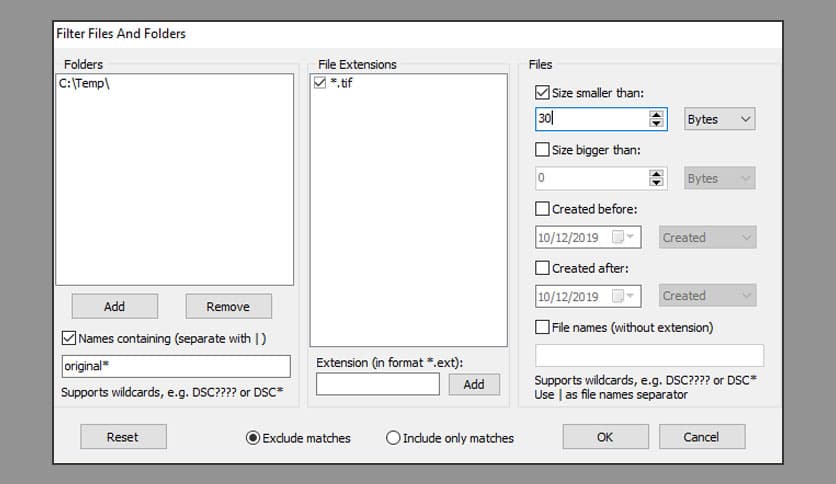Enable the Size bigger than checkbox
Screen dimensions: 836x484
(x=542, y=149)
